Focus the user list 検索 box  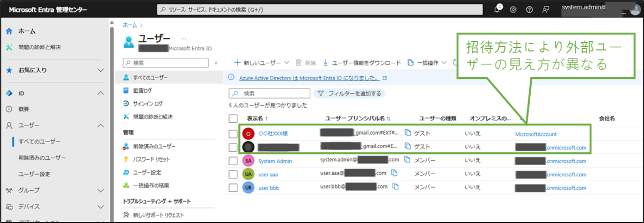pyautogui.click(x=269, y=93)
